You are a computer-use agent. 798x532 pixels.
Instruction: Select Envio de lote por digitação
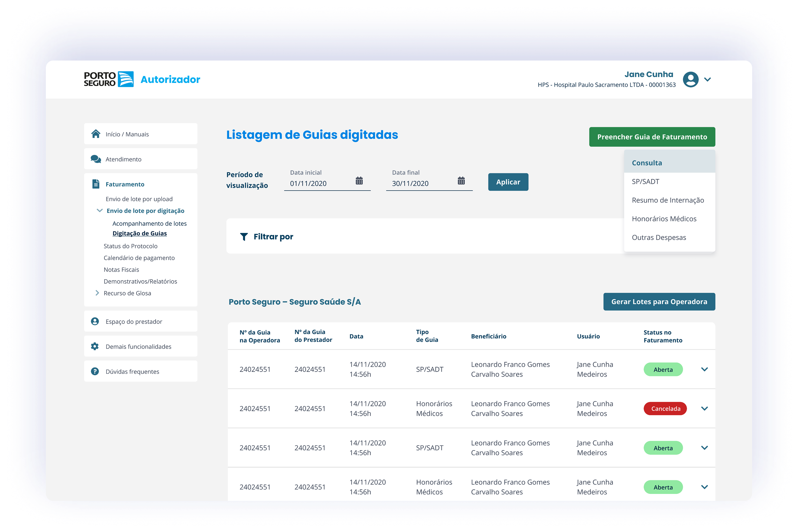pos(146,211)
